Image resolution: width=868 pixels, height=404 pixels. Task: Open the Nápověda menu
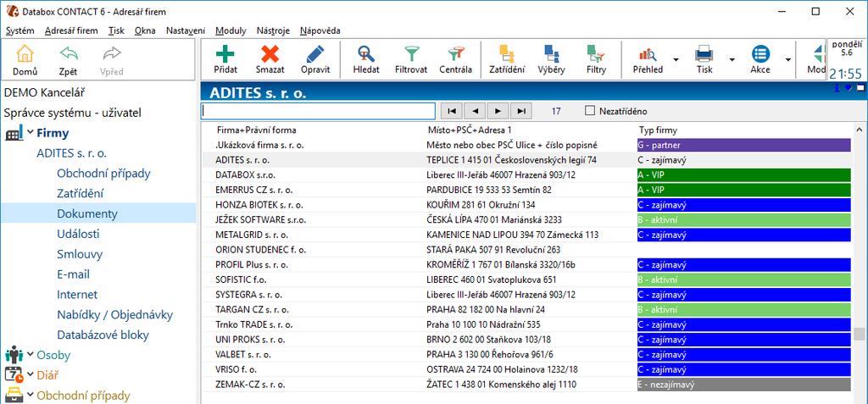point(320,31)
